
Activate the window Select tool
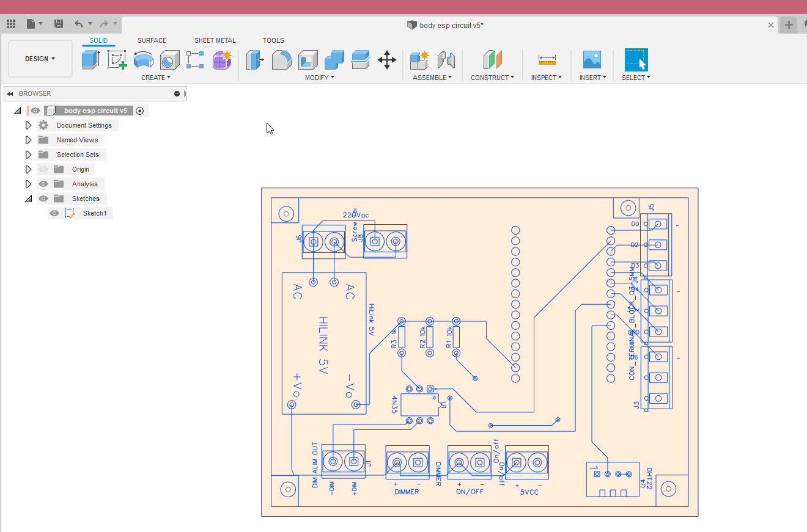coord(636,60)
